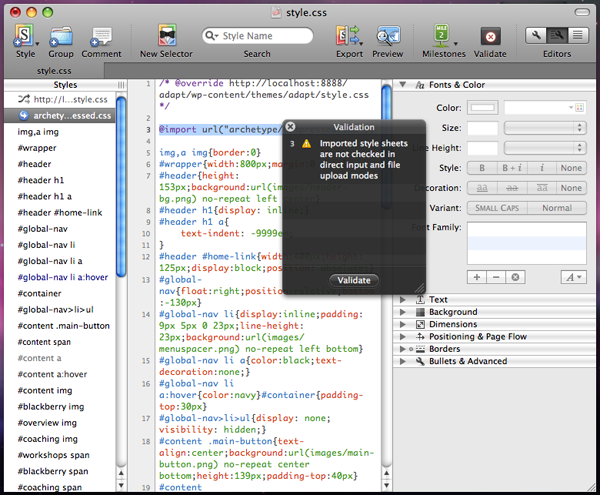Expand the Text section
The image size is (600, 495).
(403, 299)
